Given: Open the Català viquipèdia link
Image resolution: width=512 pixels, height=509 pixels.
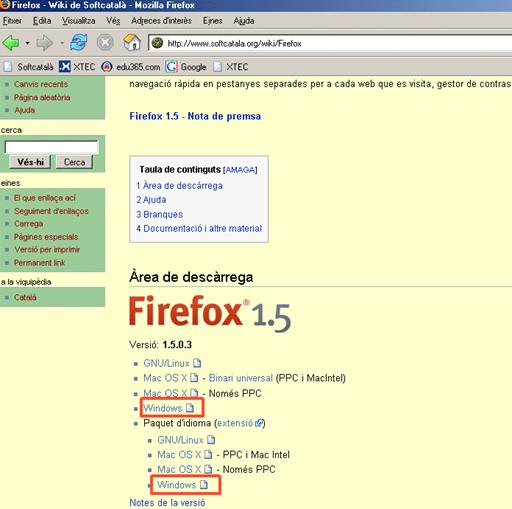Looking at the screenshot, I should 25,297.
